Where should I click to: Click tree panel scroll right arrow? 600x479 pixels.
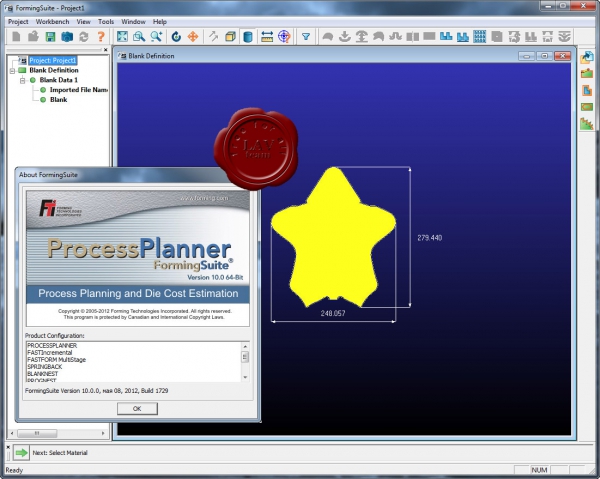click(103, 433)
